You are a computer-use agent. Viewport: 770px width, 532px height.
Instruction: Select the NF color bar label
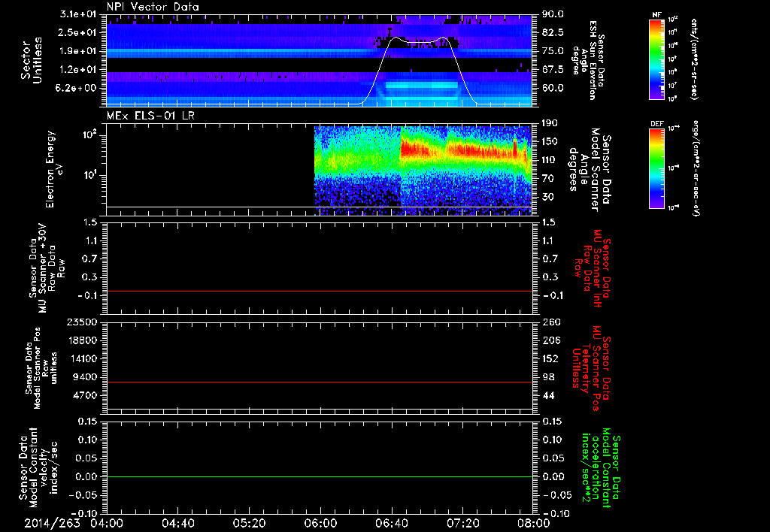point(656,15)
